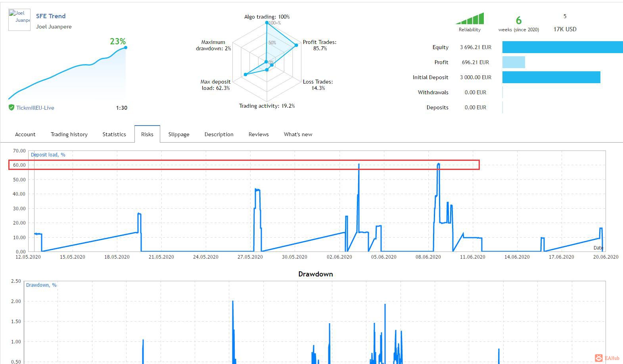Screen dimensions: 623x364
Task: Click the 6 weeks value
Action: click(519, 21)
